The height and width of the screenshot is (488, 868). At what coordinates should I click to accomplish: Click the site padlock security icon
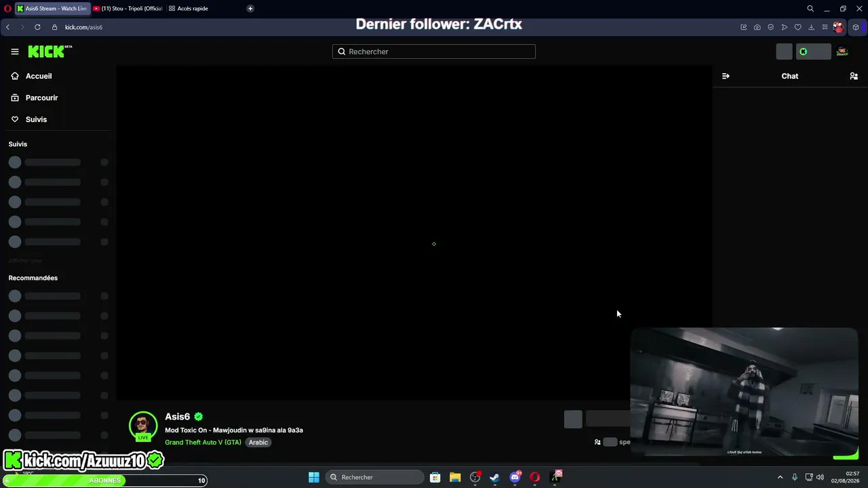55,27
